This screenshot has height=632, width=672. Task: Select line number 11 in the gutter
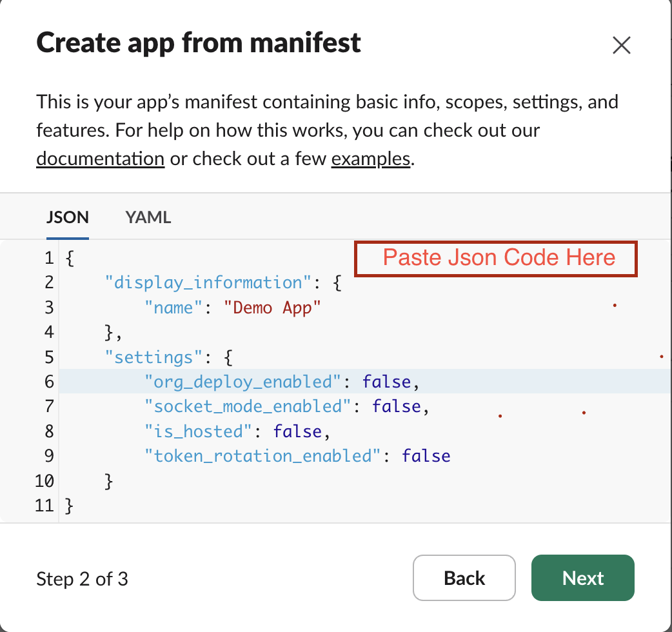[44, 506]
